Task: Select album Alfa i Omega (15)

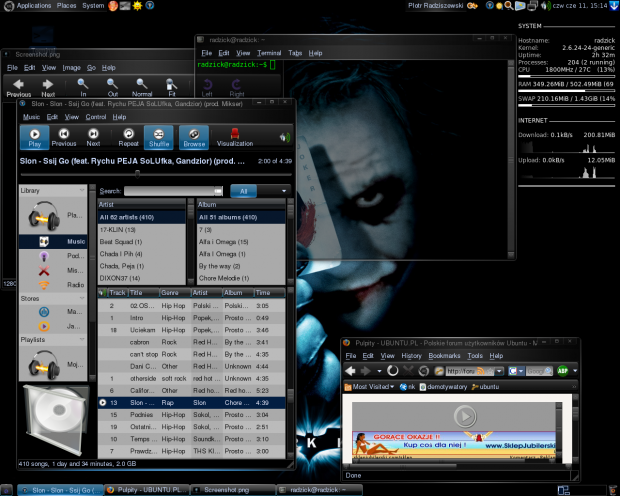Action: point(241,242)
